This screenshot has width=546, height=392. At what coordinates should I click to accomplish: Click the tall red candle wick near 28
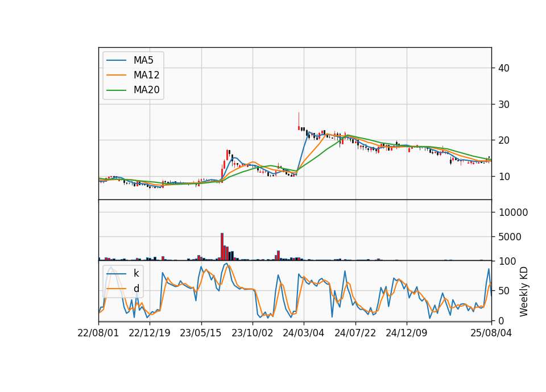tap(299, 120)
